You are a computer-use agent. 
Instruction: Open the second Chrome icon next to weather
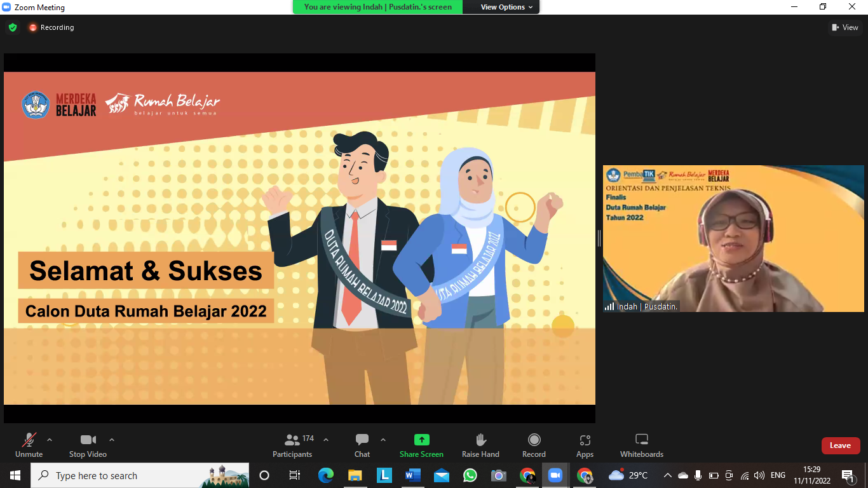pyautogui.click(x=585, y=475)
